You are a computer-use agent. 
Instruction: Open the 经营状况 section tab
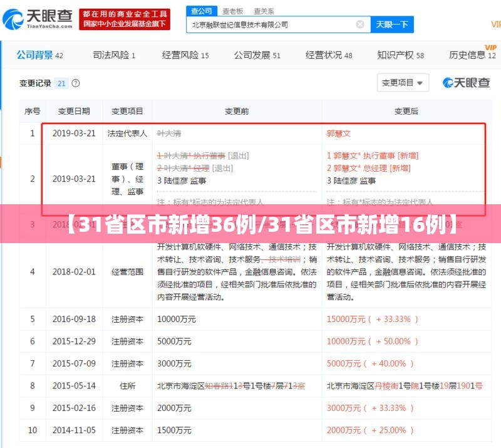[x=329, y=55]
